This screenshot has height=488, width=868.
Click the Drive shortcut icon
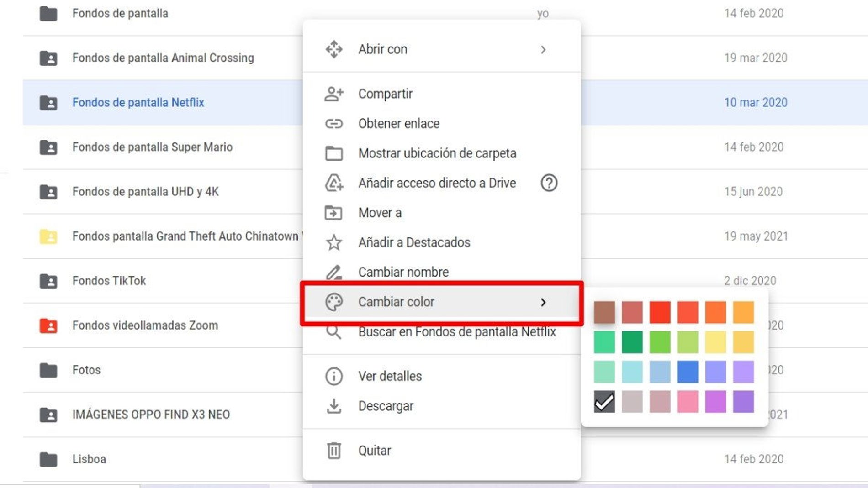point(333,183)
